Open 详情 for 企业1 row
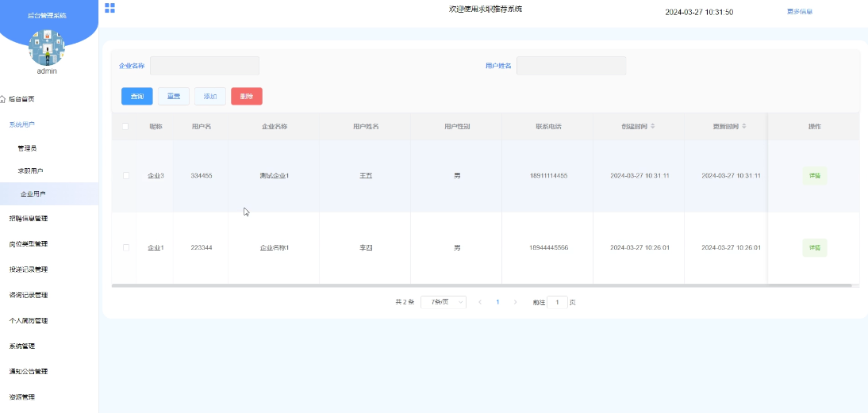This screenshot has width=868, height=413. pyautogui.click(x=815, y=247)
